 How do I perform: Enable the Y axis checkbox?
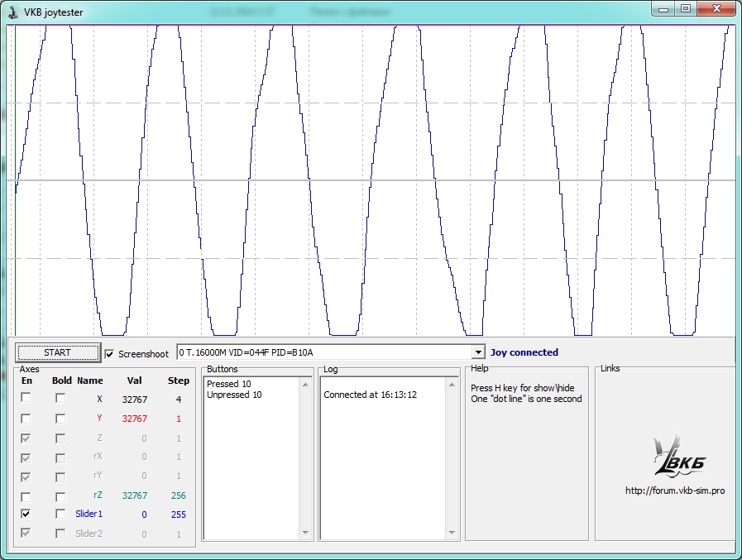26,419
